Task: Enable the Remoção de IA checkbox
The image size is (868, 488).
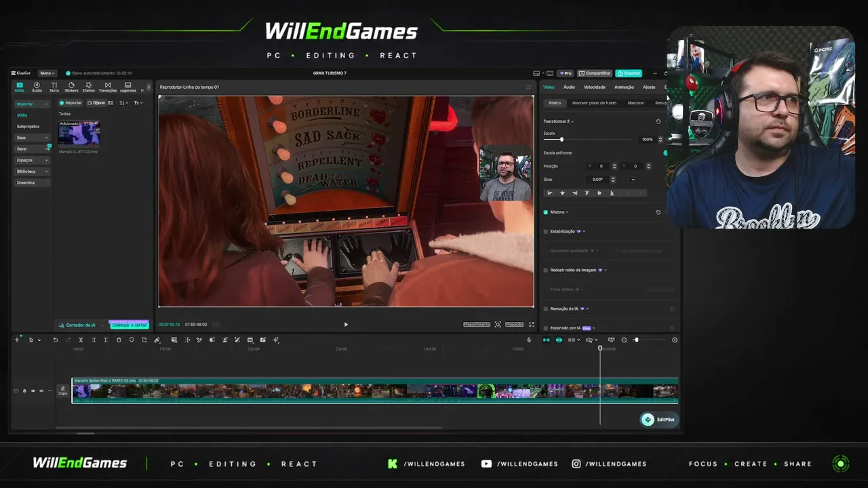Action: coord(546,308)
